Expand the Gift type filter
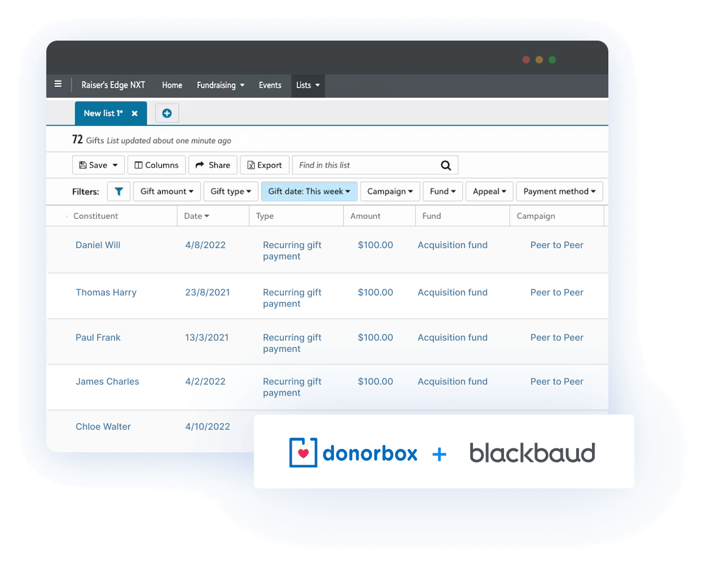This screenshot has width=728, height=582. pyautogui.click(x=231, y=192)
